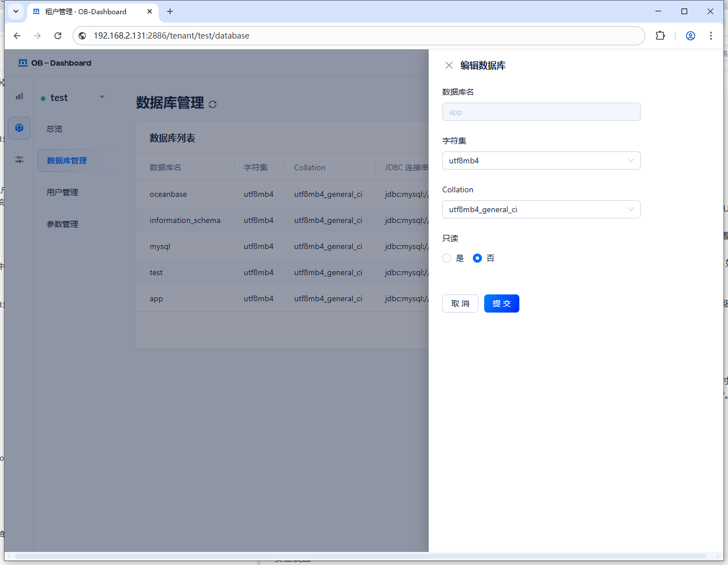Open the Collation utf8mb4_general_ci dropdown
The width and height of the screenshot is (728, 565).
click(x=541, y=209)
